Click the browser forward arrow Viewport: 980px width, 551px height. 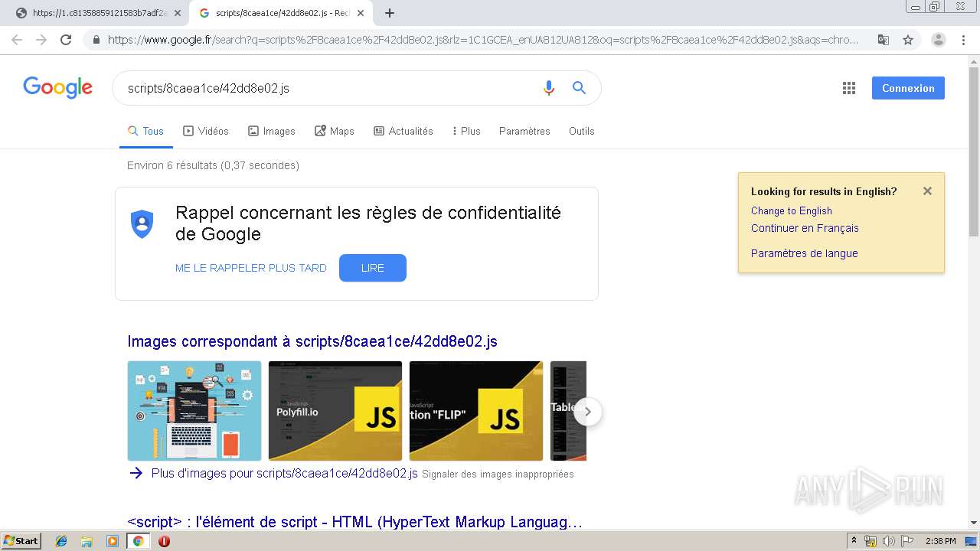coord(41,40)
